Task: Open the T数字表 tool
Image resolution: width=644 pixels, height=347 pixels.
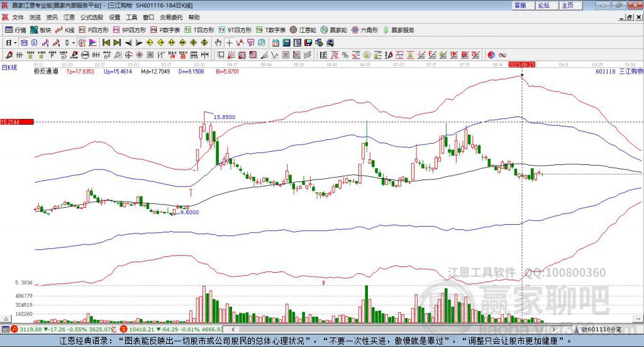Action: point(270,30)
